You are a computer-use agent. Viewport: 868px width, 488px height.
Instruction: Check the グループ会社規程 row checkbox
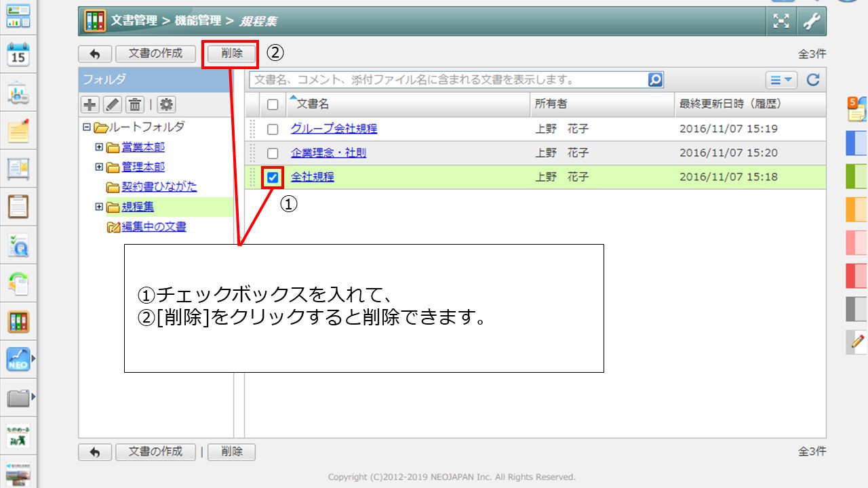(273, 129)
